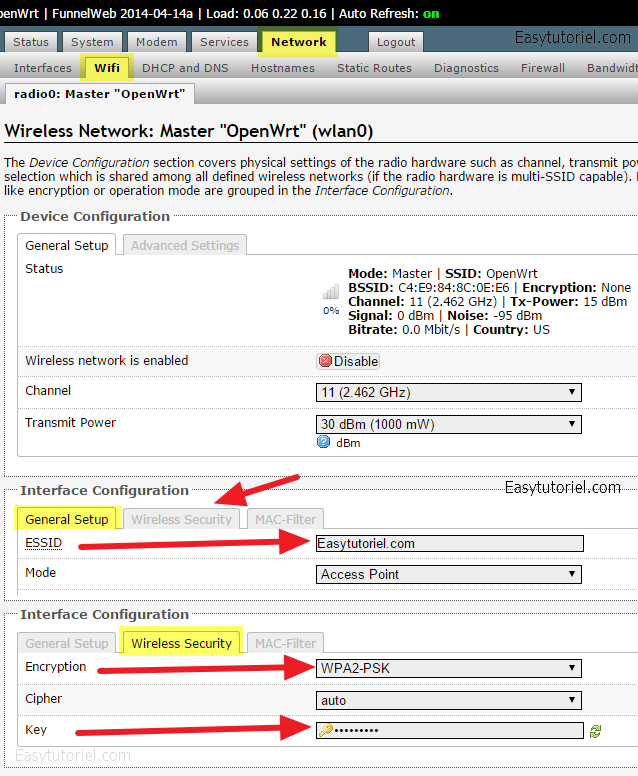This screenshot has width=638, height=776.
Task: Open the Status top menu tab
Action: pyautogui.click(x=31, y=42)
